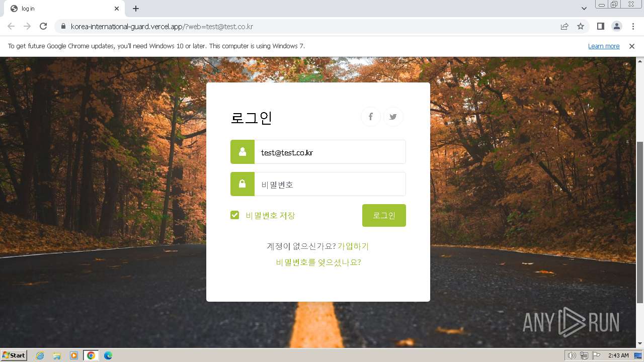Open the Chrome profile avatar

(x=617, y=27)
